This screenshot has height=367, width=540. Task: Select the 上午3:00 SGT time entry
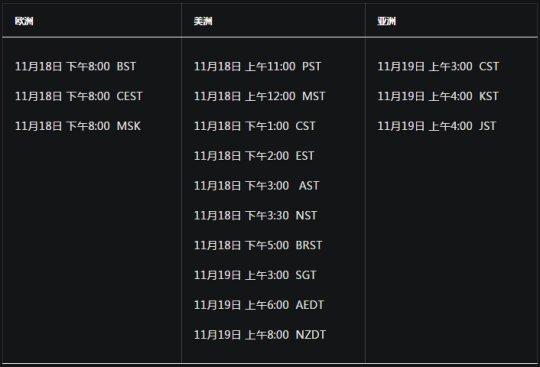tap(255, 275)
